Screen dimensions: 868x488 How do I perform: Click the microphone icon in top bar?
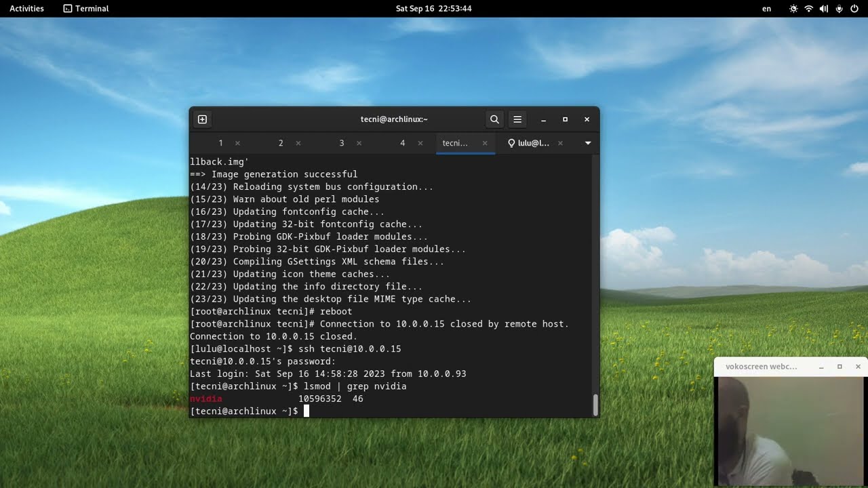tap(839, 9)
